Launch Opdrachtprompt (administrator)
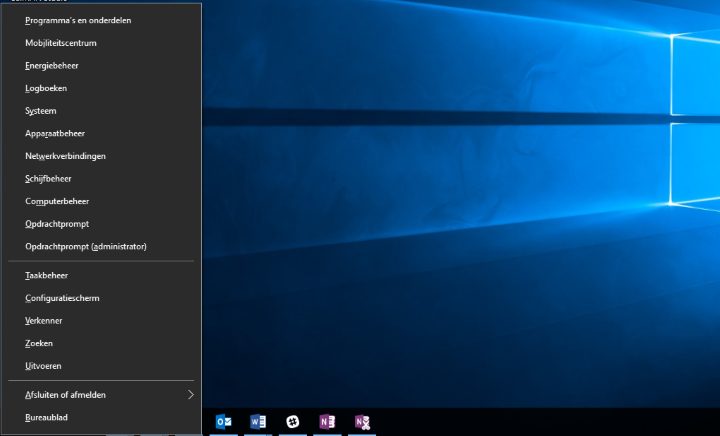 pyautogui.click(x=86, y=246)
